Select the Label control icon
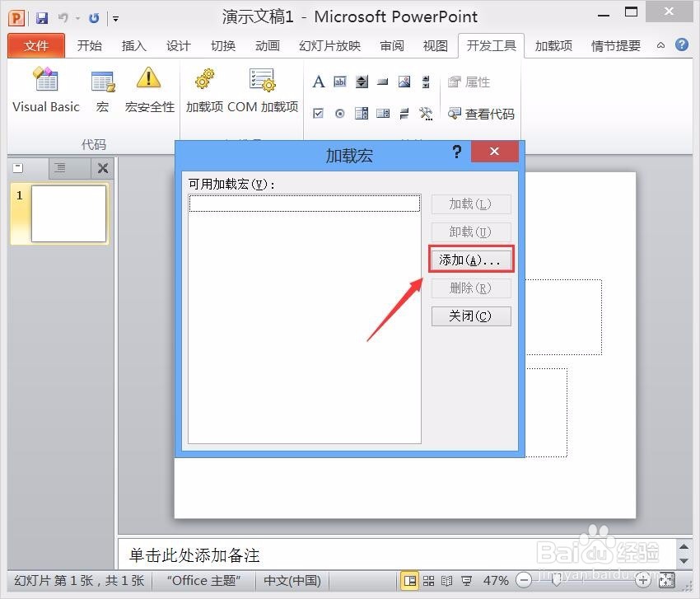700x599 pixels. [319, 82]
